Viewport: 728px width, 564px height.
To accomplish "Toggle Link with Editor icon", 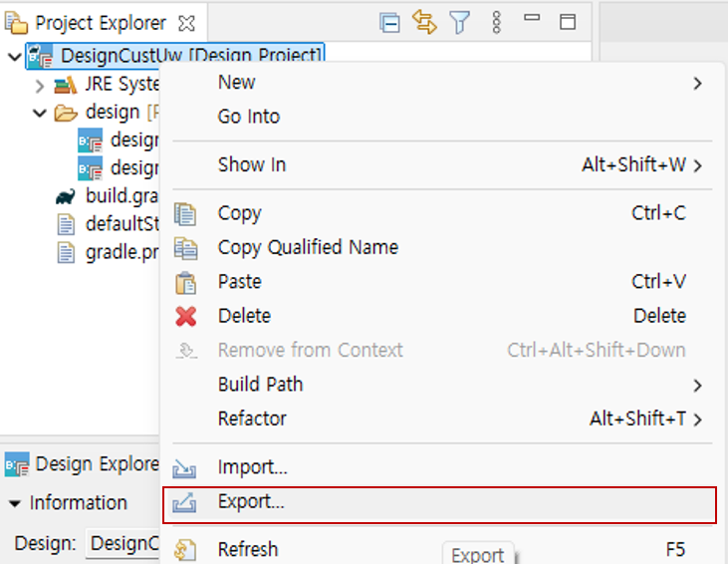I will (x=425, y=23).
